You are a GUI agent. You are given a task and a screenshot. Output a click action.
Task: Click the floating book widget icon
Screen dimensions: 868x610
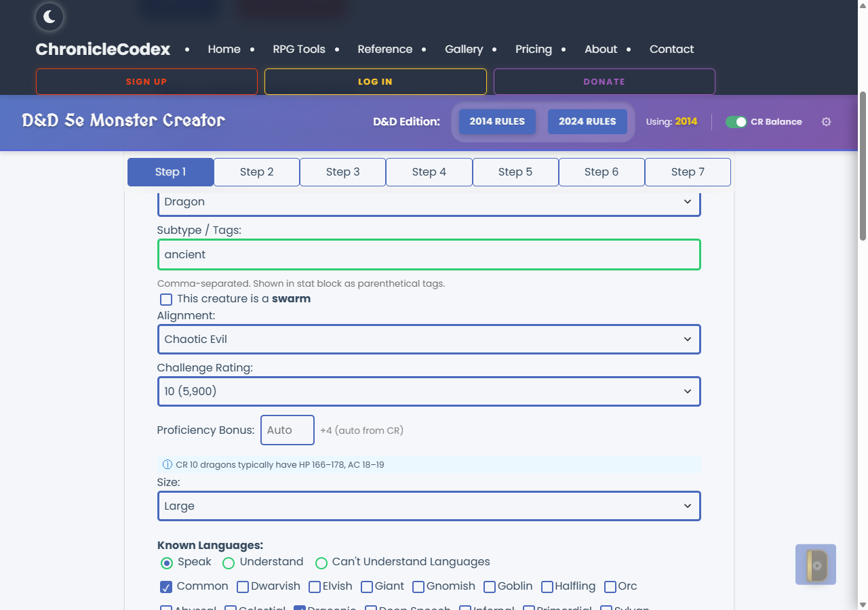pos(816,565)
